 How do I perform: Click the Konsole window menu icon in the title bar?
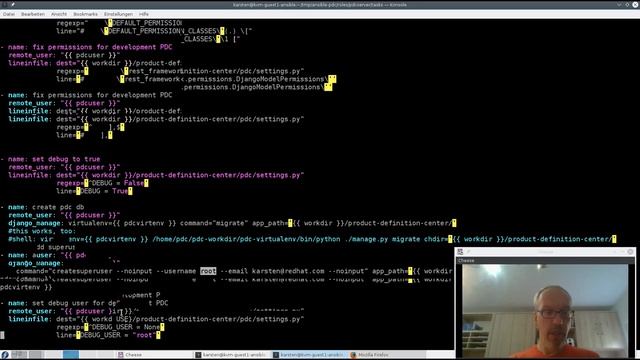point(4,4)
